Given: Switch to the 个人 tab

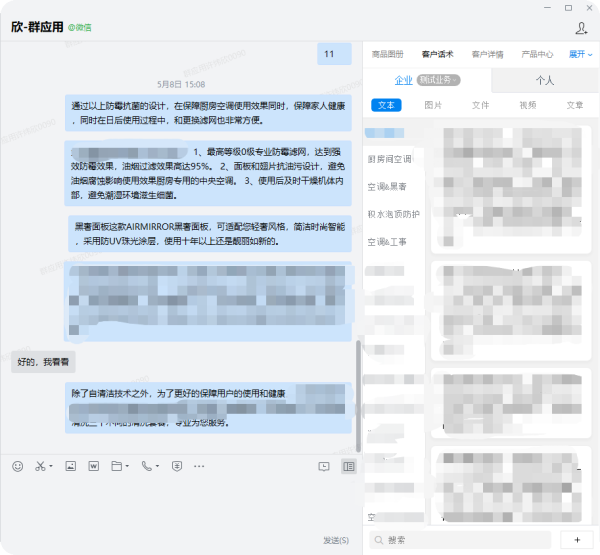Looking at the screenshot, I should point(545,80).
